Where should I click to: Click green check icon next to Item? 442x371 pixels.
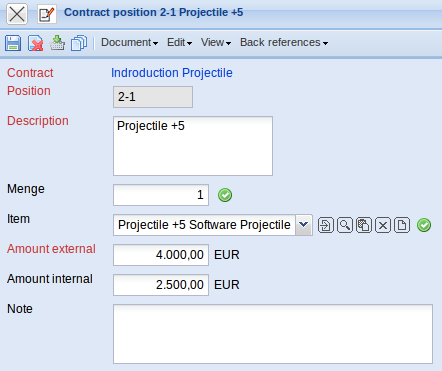(x=424, y=225)
